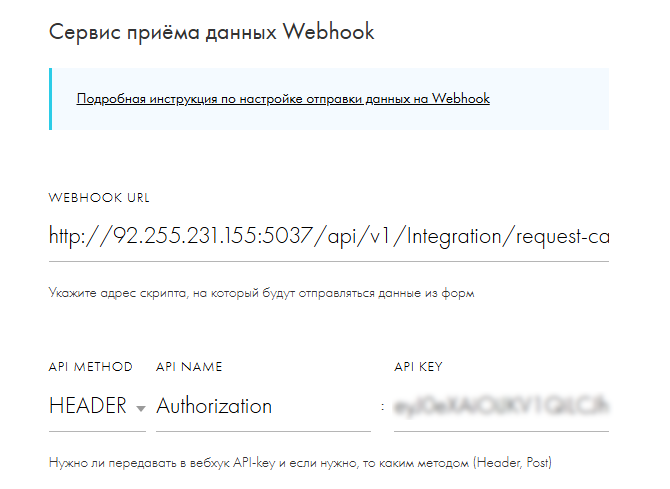This screenshot has height=489, width=670.
Task: Focus the API Name field containing Authorization
Action: point(262,406)
